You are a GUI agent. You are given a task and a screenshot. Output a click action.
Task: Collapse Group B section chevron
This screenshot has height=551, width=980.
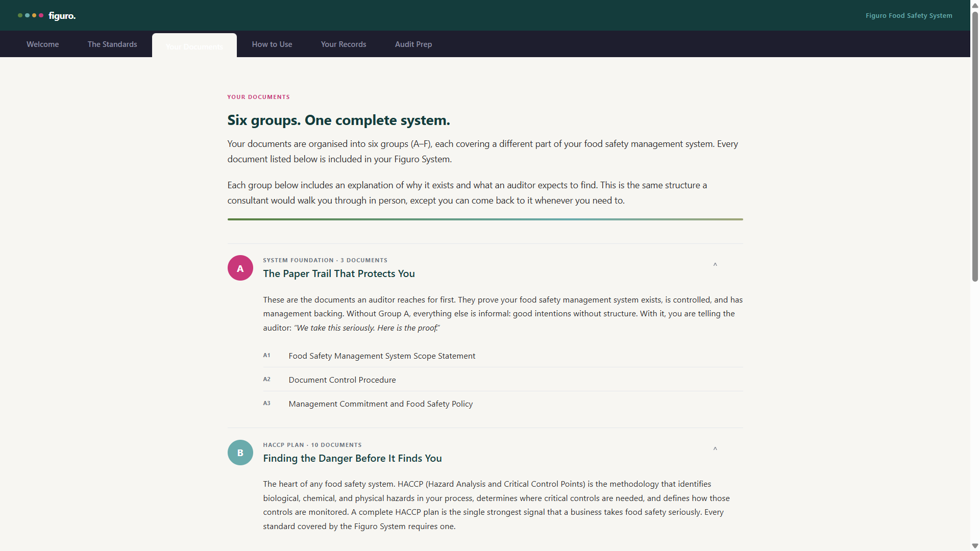pos(715,449)
